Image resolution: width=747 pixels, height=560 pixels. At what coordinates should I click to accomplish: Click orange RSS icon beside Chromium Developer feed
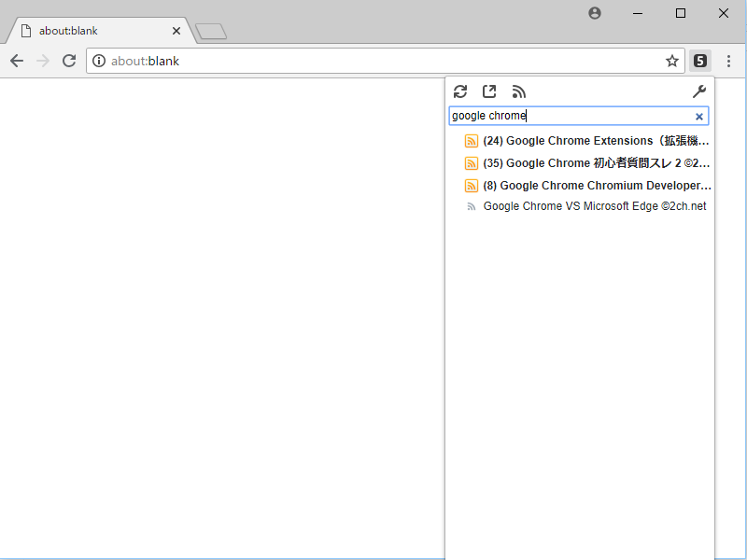(472, 186)
